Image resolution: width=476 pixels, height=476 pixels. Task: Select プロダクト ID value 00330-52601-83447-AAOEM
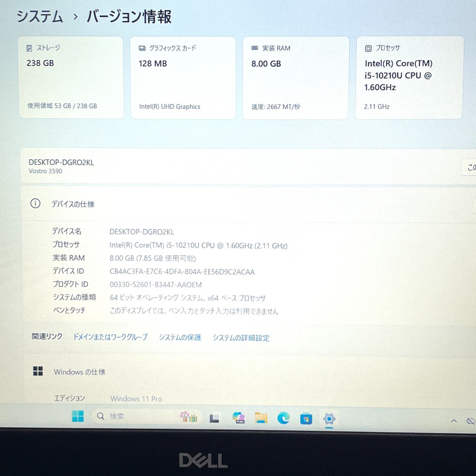[156, 285]
